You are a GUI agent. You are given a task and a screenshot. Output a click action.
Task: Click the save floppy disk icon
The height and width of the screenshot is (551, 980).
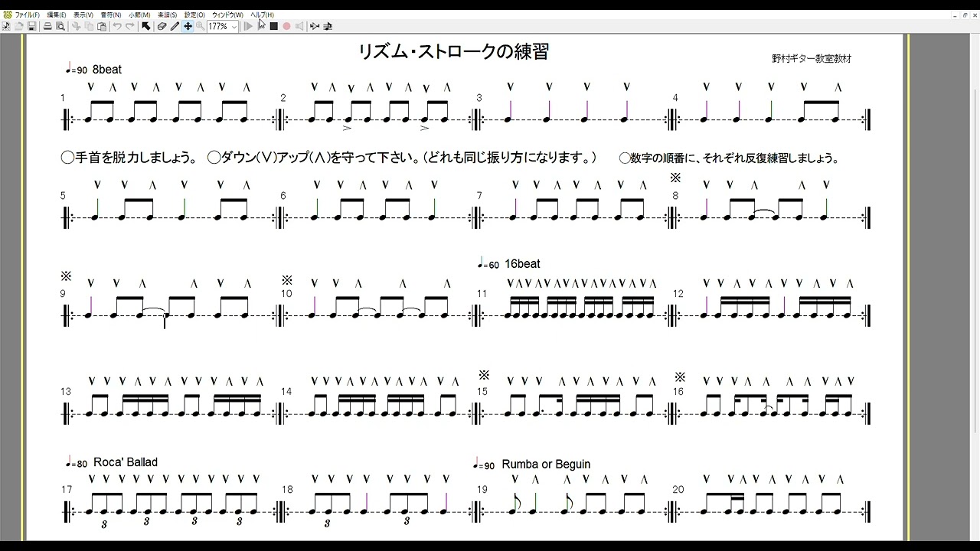coord(31,26)
